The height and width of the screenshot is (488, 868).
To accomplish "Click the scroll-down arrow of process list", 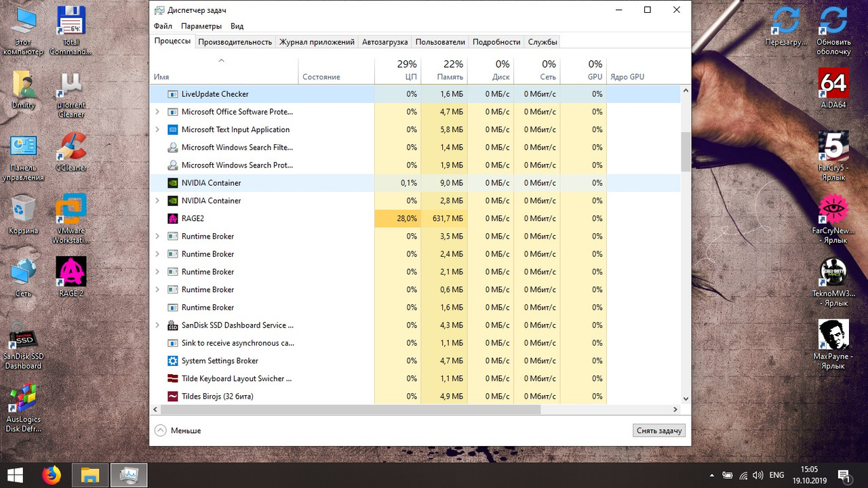I will click(686, 399).
